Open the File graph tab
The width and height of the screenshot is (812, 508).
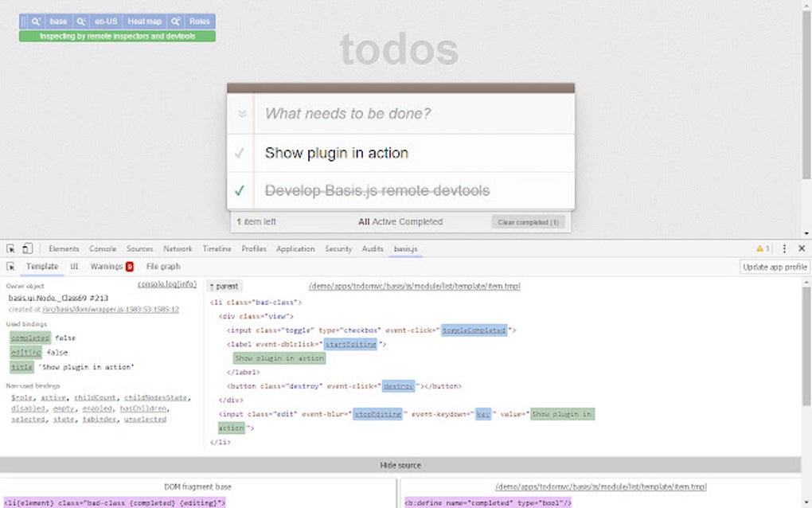click(x=162, y=266)
